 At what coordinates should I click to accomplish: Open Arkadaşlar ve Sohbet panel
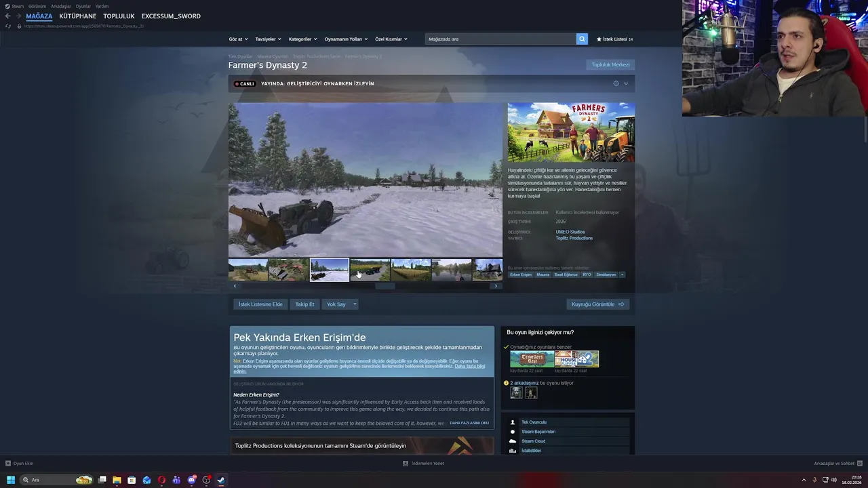(x=837, y=464)
